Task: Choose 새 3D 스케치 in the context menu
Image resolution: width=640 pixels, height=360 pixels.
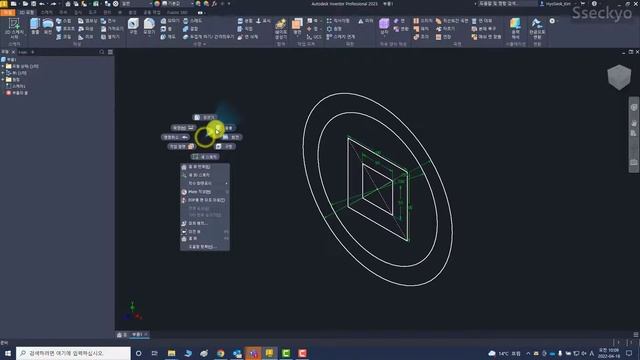Action: click(x=205, y=175)
